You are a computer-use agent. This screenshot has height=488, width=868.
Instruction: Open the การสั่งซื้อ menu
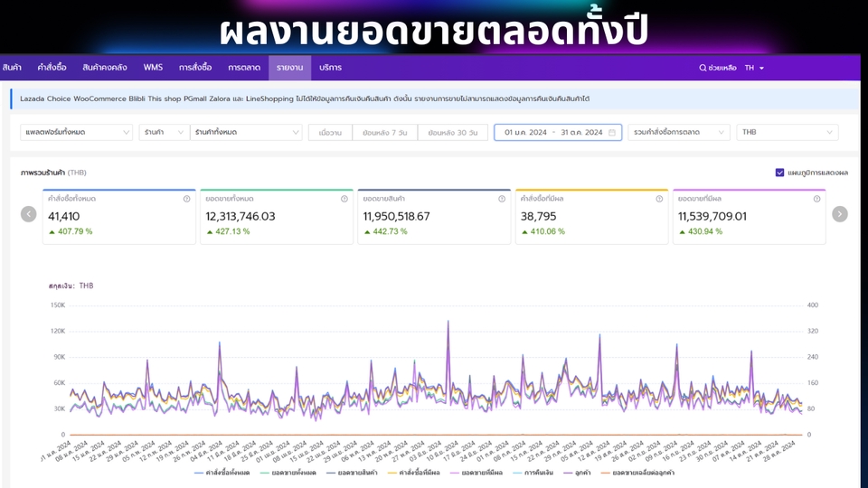tap(195, 68)
